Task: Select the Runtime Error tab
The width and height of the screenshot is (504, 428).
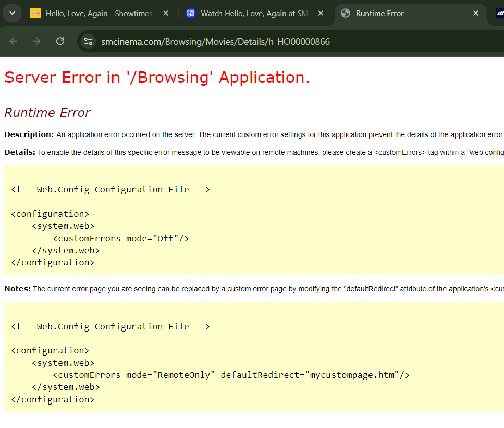Action: [x=411, y=13]
